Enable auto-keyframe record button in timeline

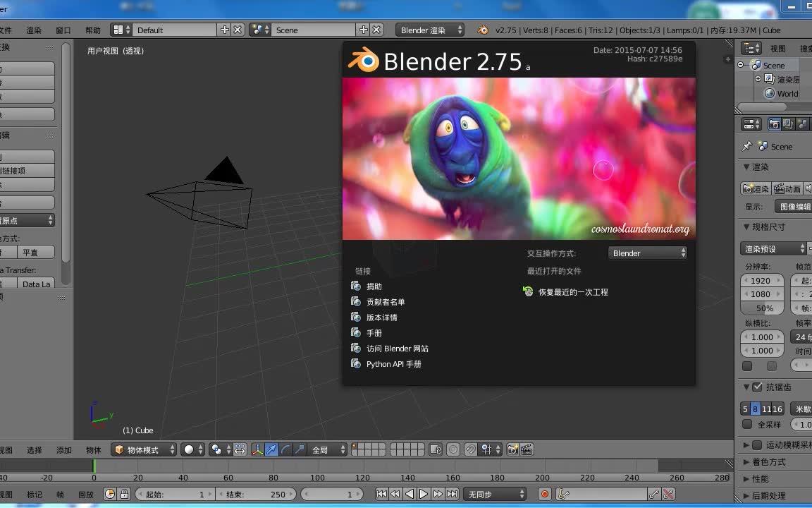(x=543, y=494)
